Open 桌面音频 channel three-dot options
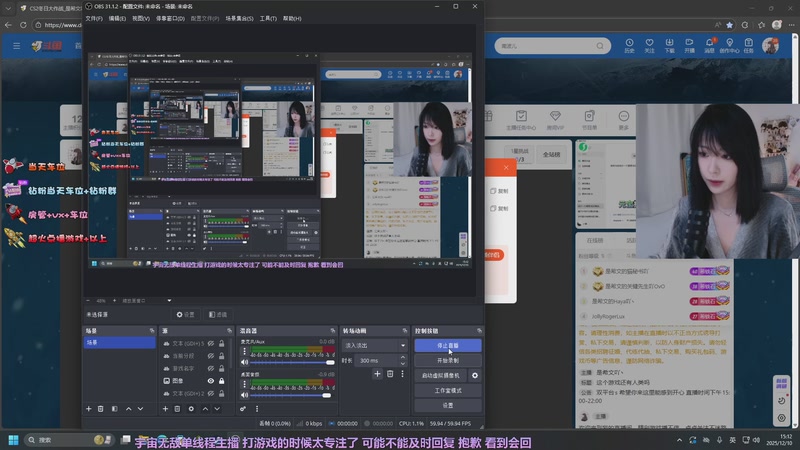This screenshot has width=800, height=450. tap(244, 384)
